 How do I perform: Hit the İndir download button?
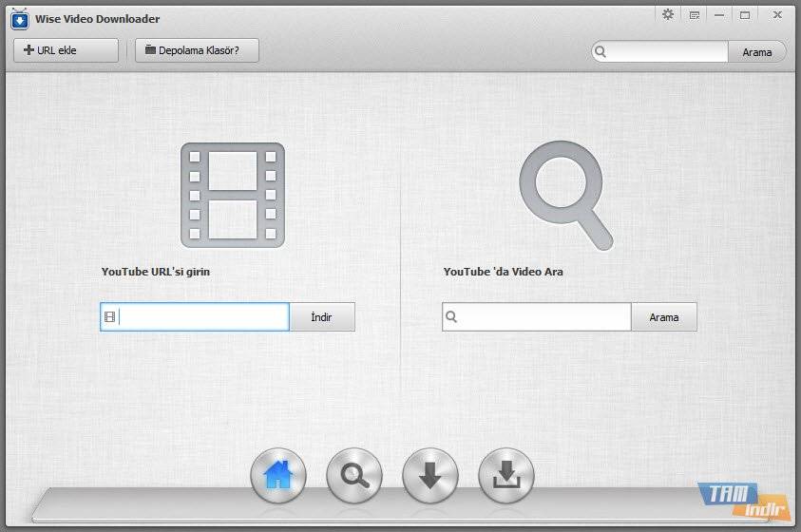[x=322, y=317]
